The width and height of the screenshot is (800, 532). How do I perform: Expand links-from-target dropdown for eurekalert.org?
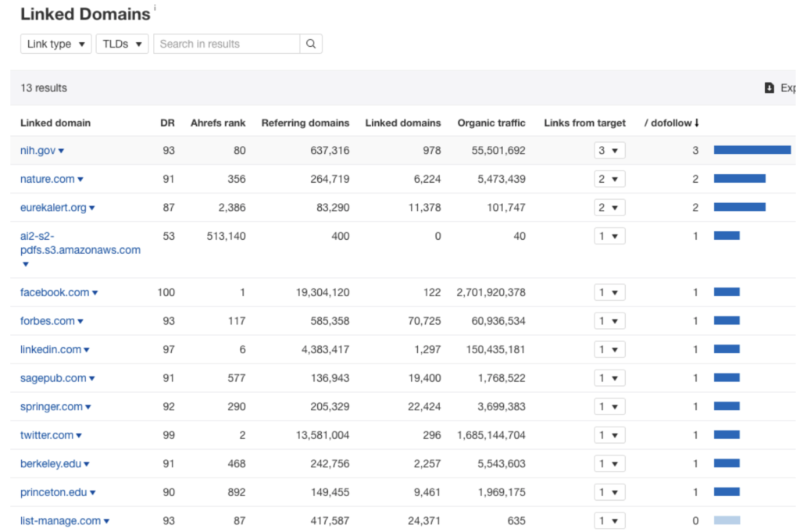(609, 208)
